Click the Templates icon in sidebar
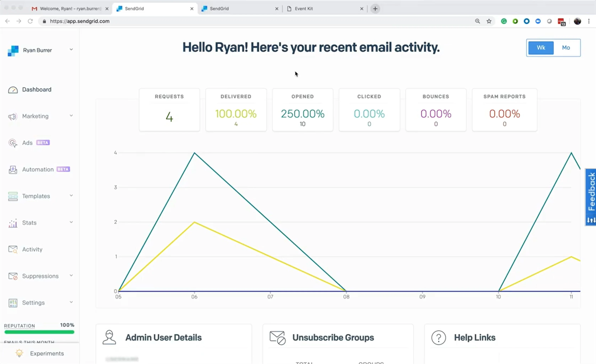 click(x=13, y=196)
